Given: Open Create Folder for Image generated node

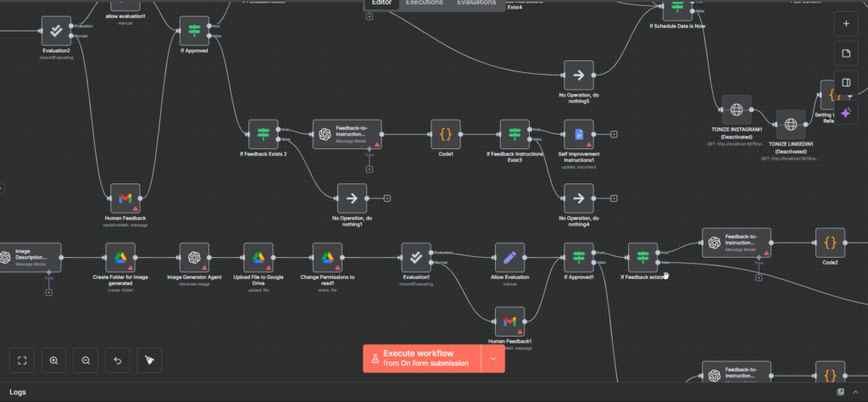Looking at the screenshot, I should pos(120,258).
